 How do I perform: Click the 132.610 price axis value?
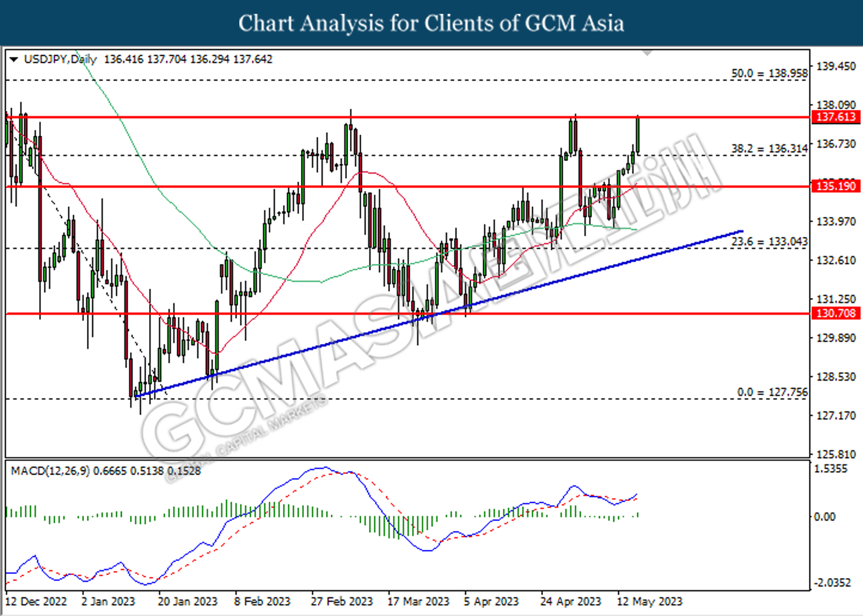pos(836,260)
